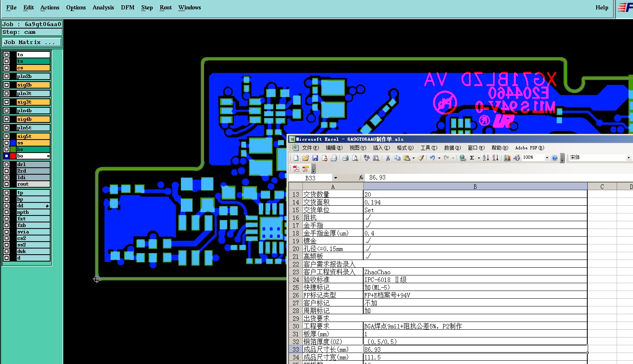Click the Copy icon in Excel toolbar

[397, 158]
